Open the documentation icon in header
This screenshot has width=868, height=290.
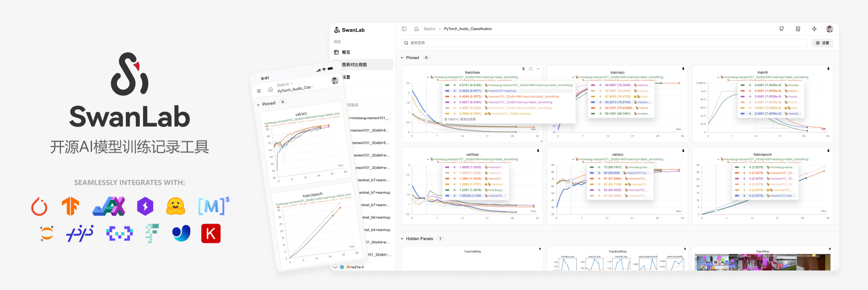(x=798, y=29)
